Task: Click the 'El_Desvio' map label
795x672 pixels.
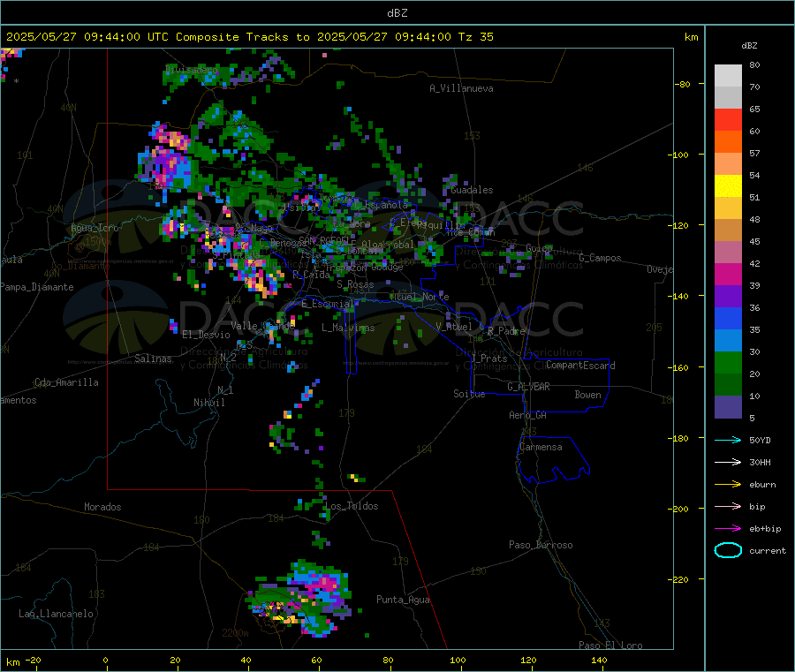Action: pos(206,335)
